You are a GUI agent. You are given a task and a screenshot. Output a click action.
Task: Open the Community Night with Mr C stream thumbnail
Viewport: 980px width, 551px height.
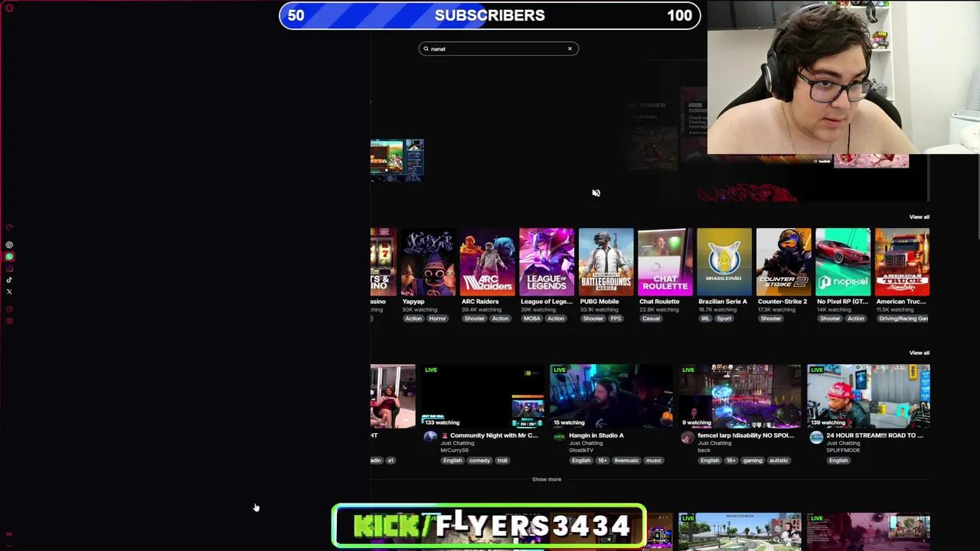point(483,396)
